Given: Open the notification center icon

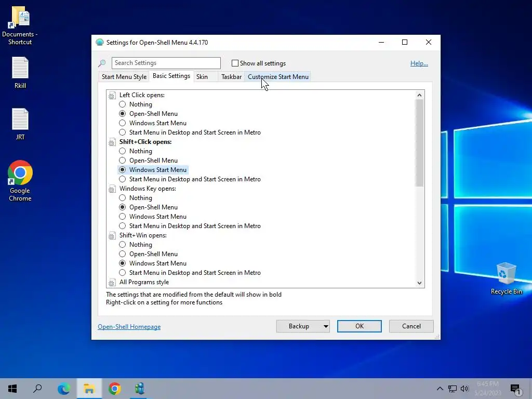Looking at the screenshot, I should pyautogui.click(x=516, y=389).
